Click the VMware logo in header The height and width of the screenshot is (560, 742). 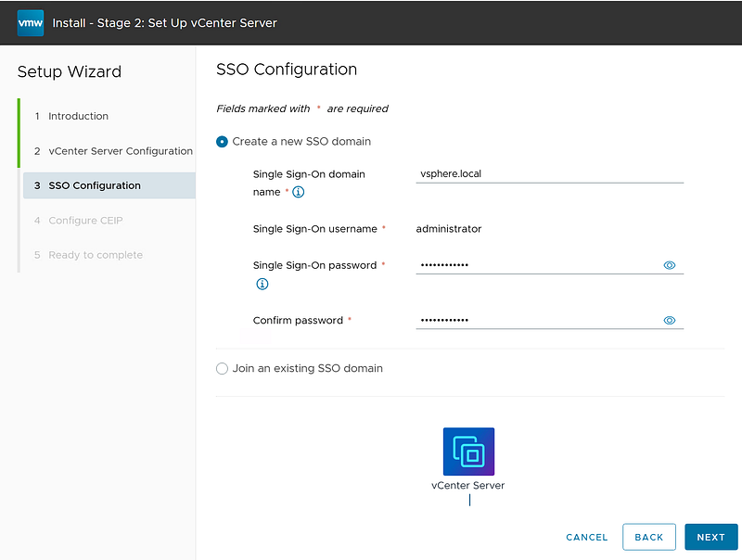coord(31,22)
